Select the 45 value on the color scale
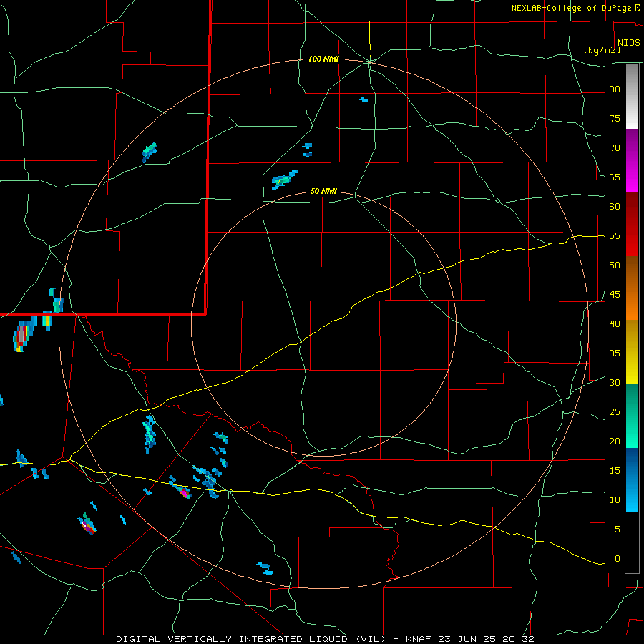 pos(615,295)
